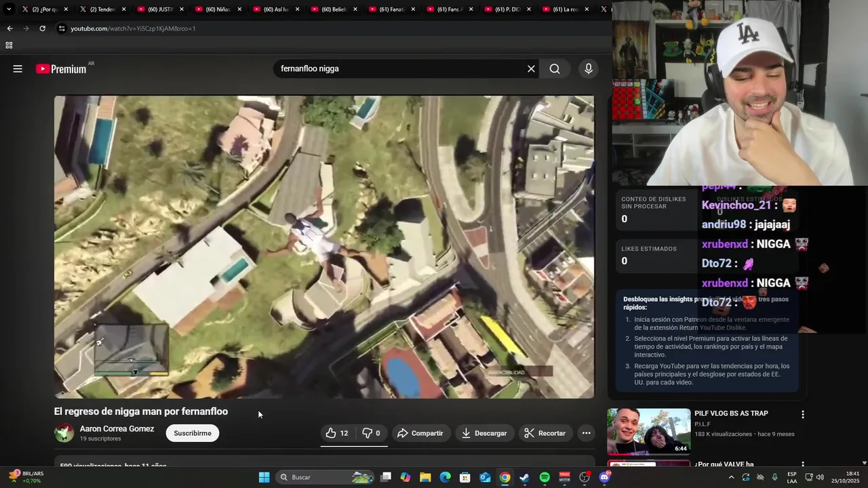The height and width of the screenshot is (488, 868).
Task: Switch to the '(61) Fanati' YouTube tab
Action: [393, 9]
